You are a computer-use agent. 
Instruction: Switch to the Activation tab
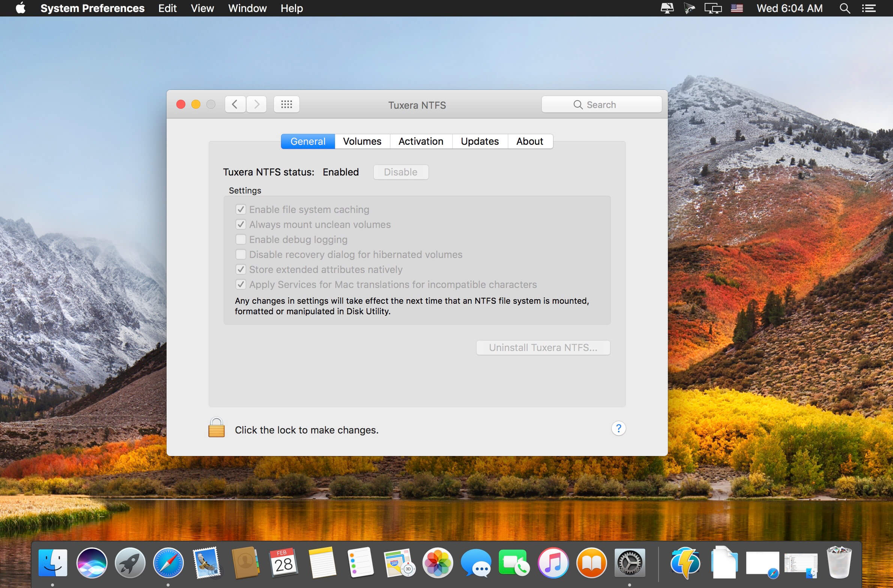tap(420, 141)
